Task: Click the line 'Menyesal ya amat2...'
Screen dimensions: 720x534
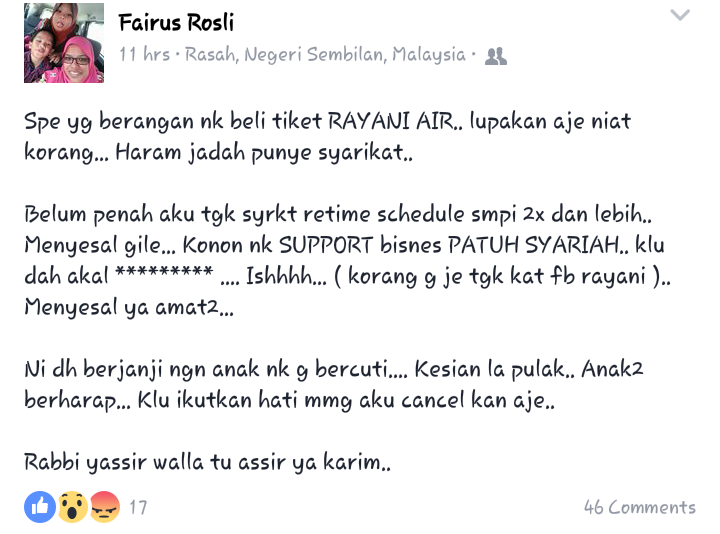Action: [129, 307]
